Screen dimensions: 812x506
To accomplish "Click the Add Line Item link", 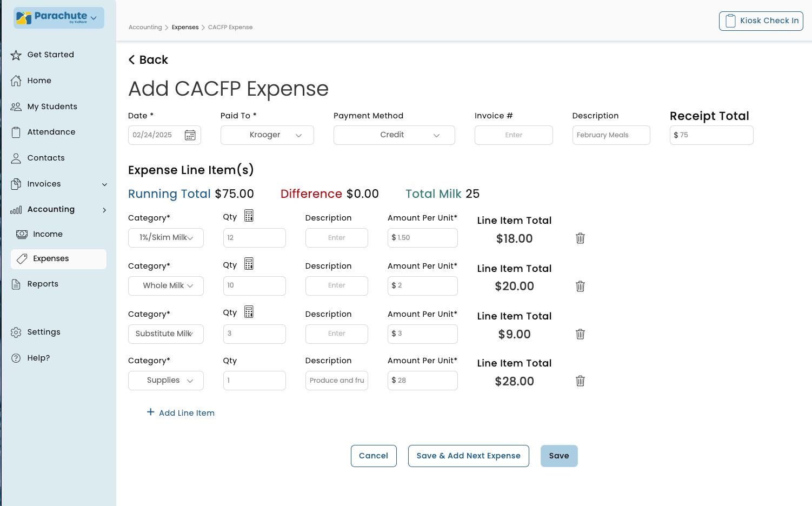I will click(181, 413).
